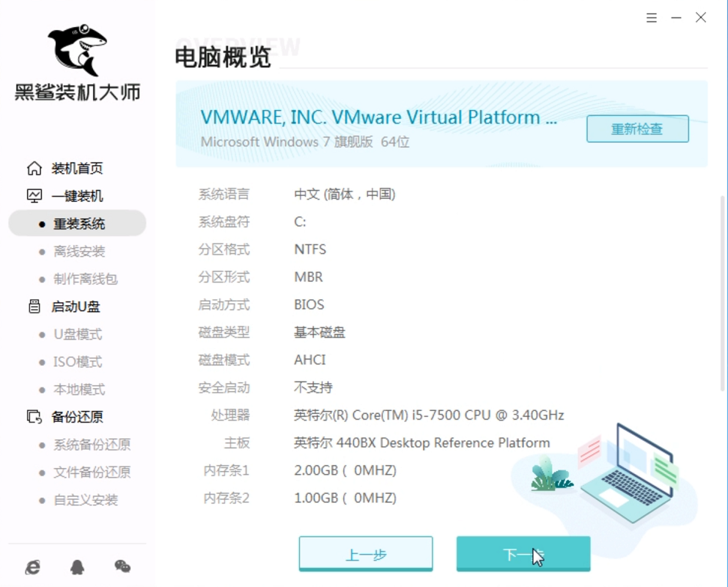This screenshot has height=587, width=728.
Task: Click the C: system drive value
Action: tap(300, 222)
